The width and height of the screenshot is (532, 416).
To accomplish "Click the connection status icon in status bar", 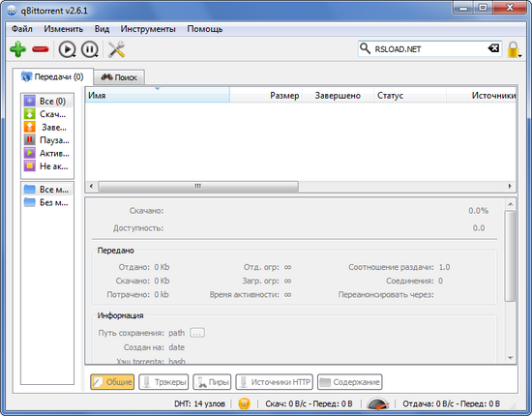I will tap(245, 403).
